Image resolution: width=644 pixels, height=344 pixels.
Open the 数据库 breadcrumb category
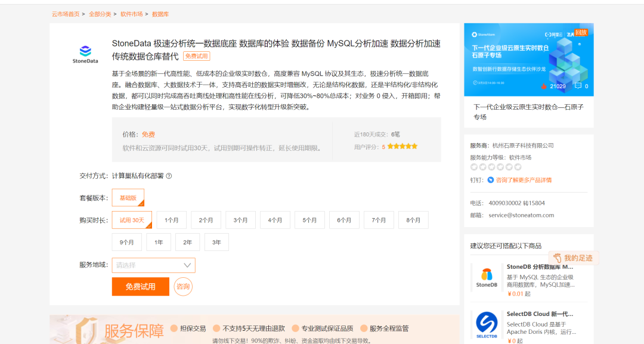(x=161, y=13)
